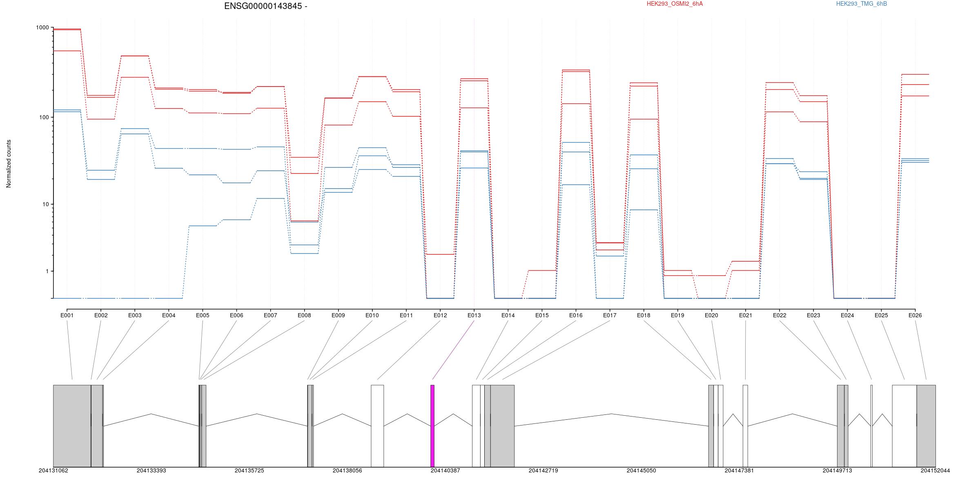This screenshot has width=980, height=490.
Task: Click exon label E005
Action: pyautogui.click(x=203, y=315)
